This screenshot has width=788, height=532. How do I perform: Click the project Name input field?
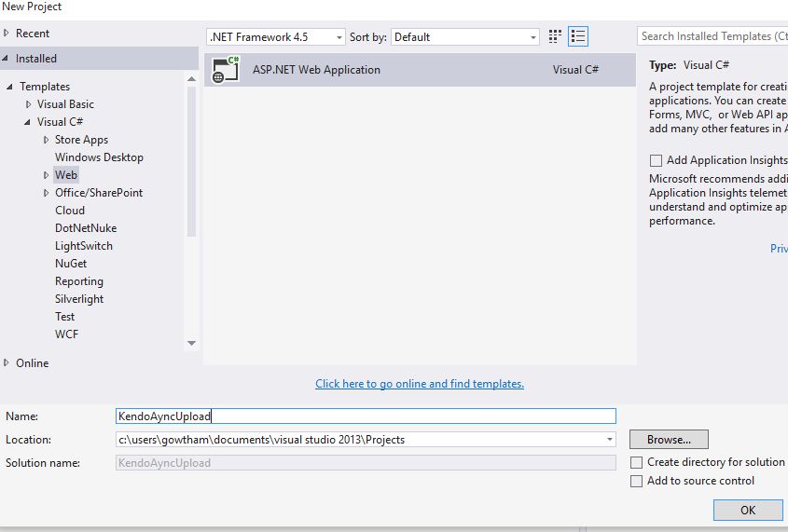(x=366, y=416)
